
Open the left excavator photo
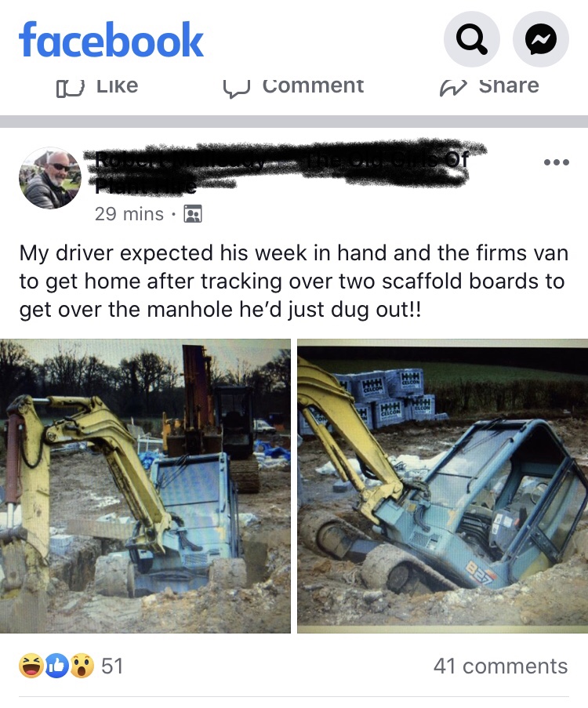coord(145,486)
